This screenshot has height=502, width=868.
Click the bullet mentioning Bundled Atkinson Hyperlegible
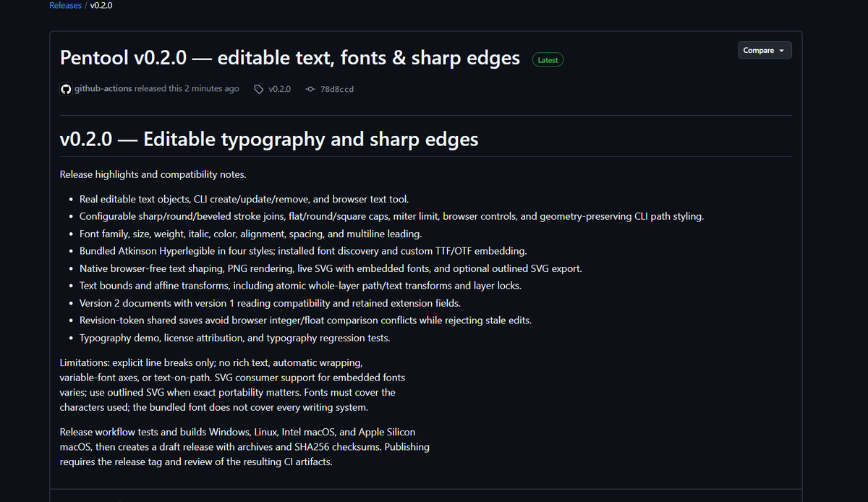click(303, 251)
